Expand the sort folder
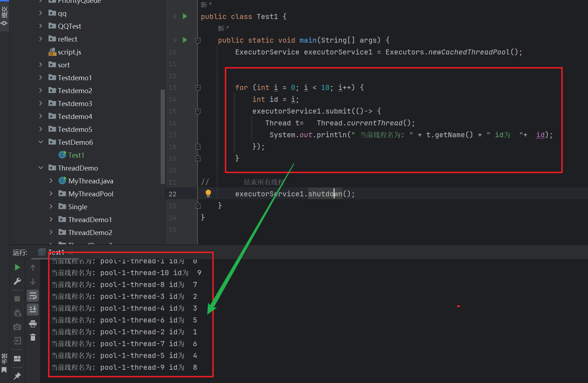The height and width of the screenshot is (383, 588). tap(41, 65)
